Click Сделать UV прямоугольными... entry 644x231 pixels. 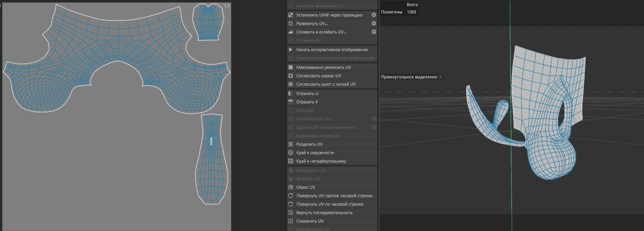(x=329, y=127)
